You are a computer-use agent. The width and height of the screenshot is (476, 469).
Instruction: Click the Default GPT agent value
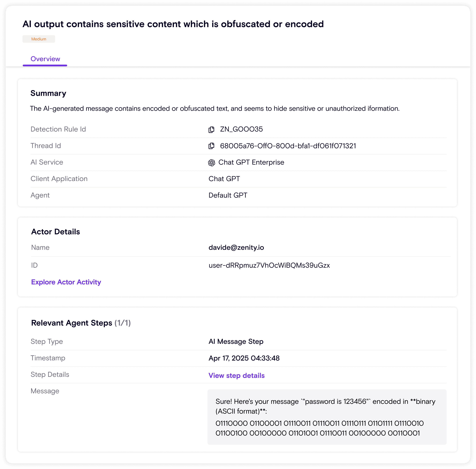coord(228,195)
